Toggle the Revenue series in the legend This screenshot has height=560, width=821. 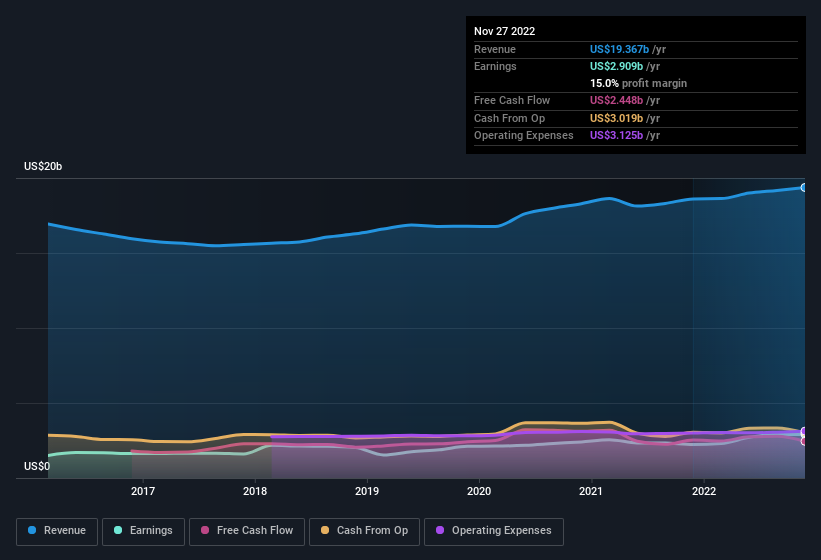tap(57, 531)
